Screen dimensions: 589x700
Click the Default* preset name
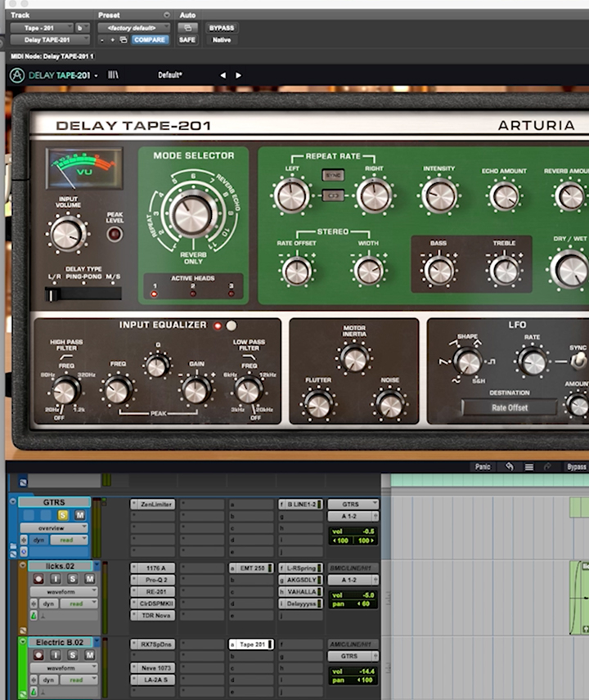point(169,75)
